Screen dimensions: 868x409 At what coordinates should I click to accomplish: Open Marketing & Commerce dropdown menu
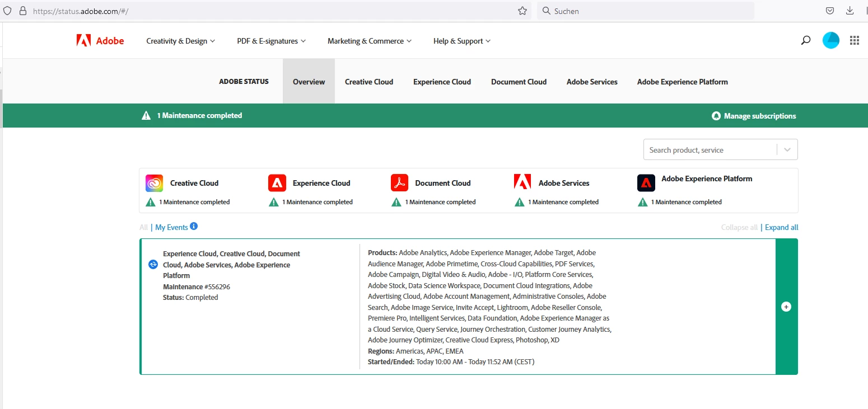[370, 41]
